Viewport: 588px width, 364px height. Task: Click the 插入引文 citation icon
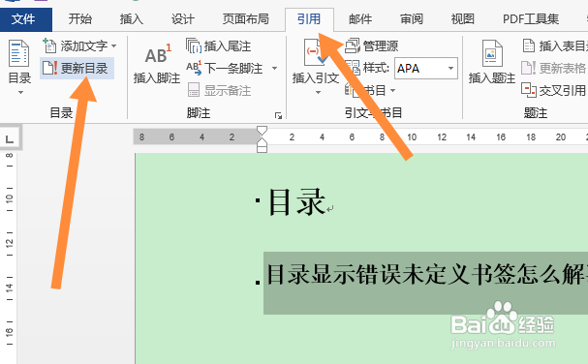click(x=316, y=52)
